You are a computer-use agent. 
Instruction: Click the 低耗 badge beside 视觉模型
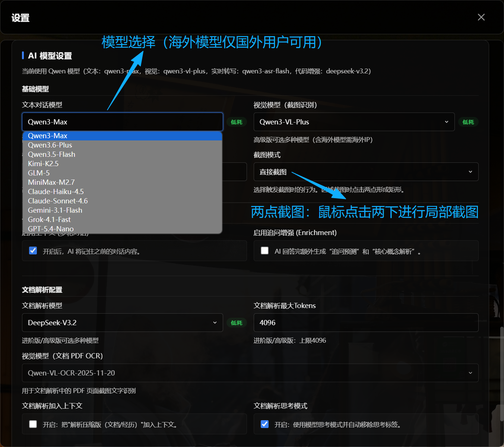tap(468, 122)
